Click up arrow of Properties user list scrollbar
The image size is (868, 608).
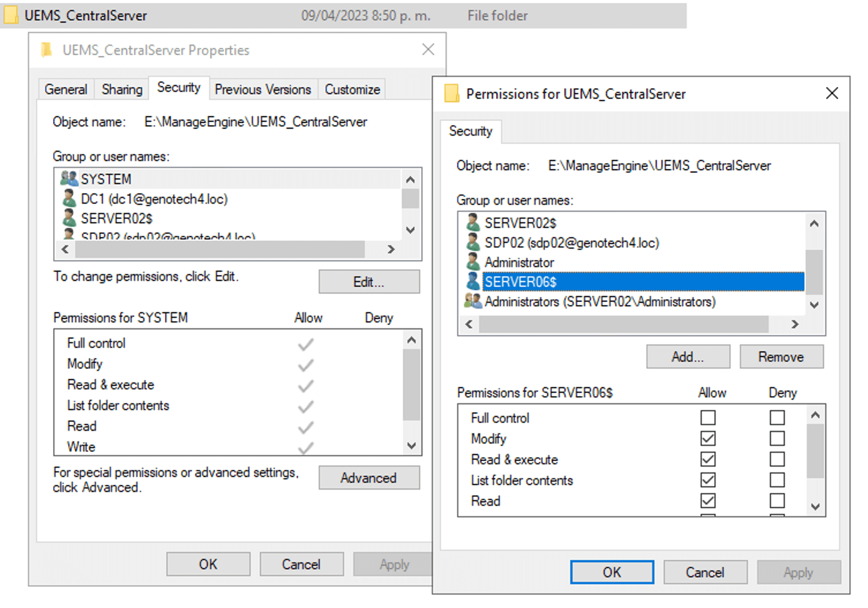click(410, 179)
